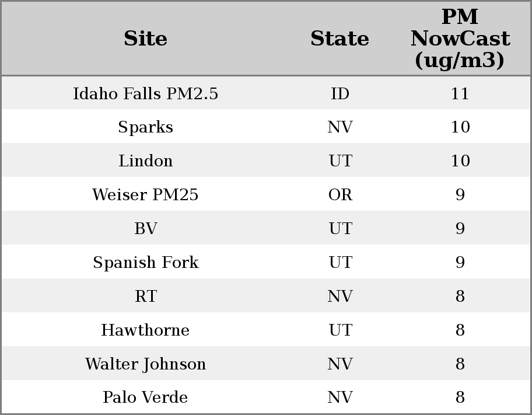Select the Palo Verde site cell

pyautogui.click(x=145, y=397)
